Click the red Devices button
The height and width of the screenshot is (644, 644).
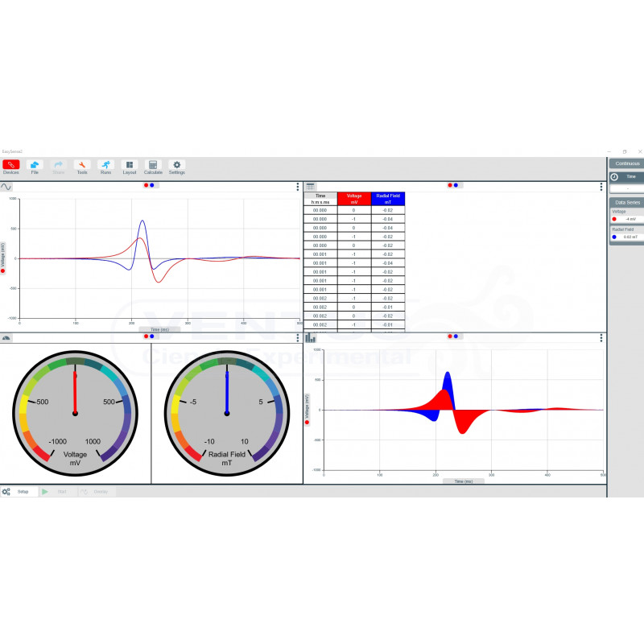point(11,166)
